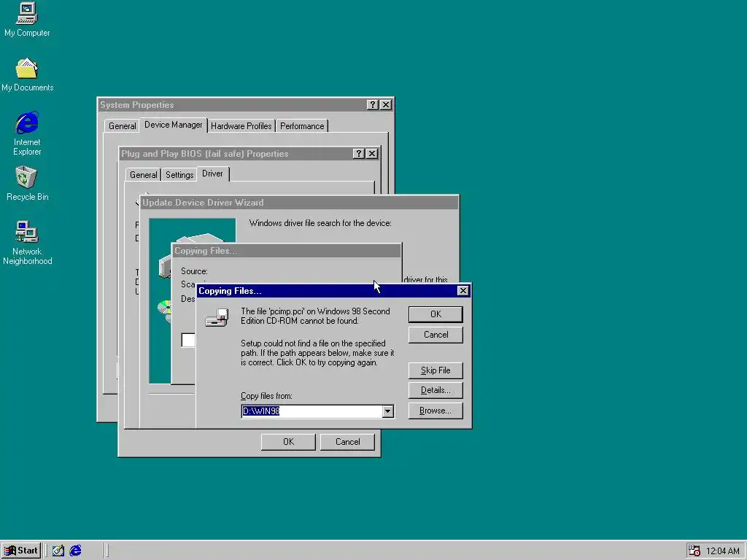Click the Task Scheduler tray icon

click(694, 551)
